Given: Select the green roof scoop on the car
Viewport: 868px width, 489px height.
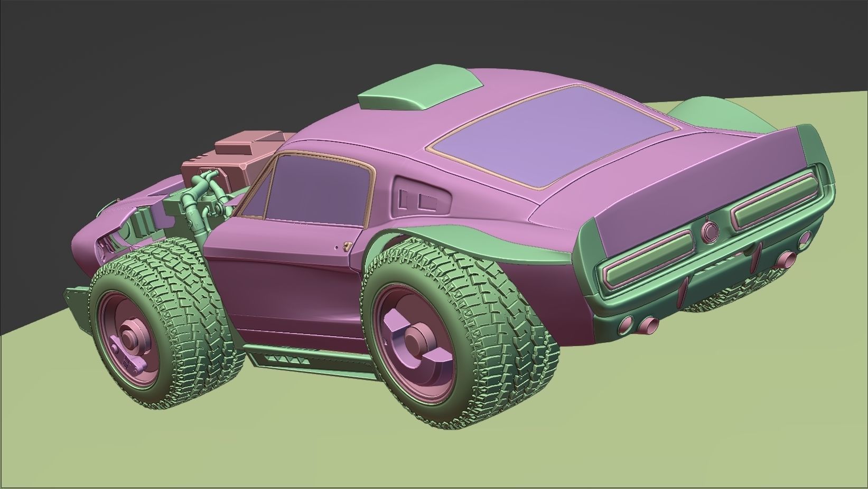Looking at the screenshot, I should 422,87.
